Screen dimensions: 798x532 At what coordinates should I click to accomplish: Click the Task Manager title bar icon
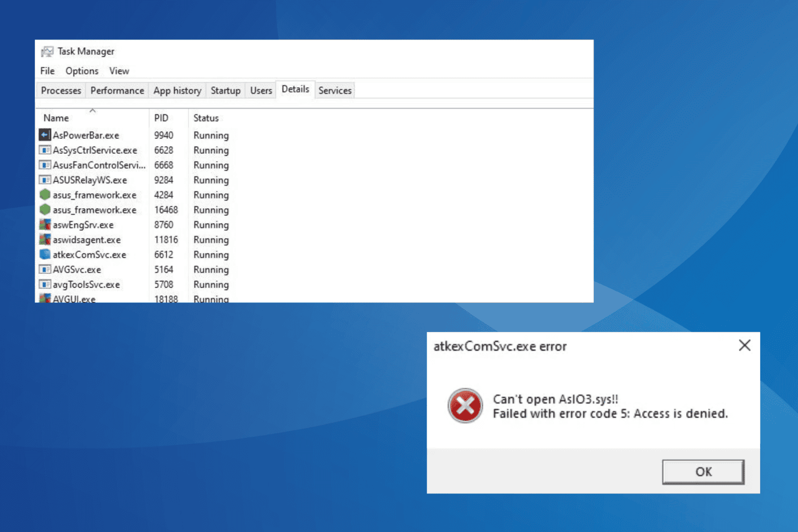pyautogui.click(x=47, y=51)
